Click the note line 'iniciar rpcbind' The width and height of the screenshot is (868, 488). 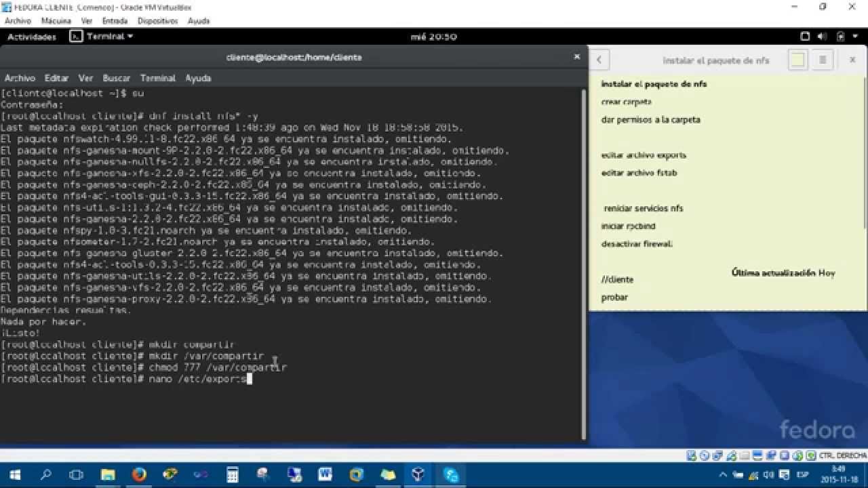pos(628,226)
